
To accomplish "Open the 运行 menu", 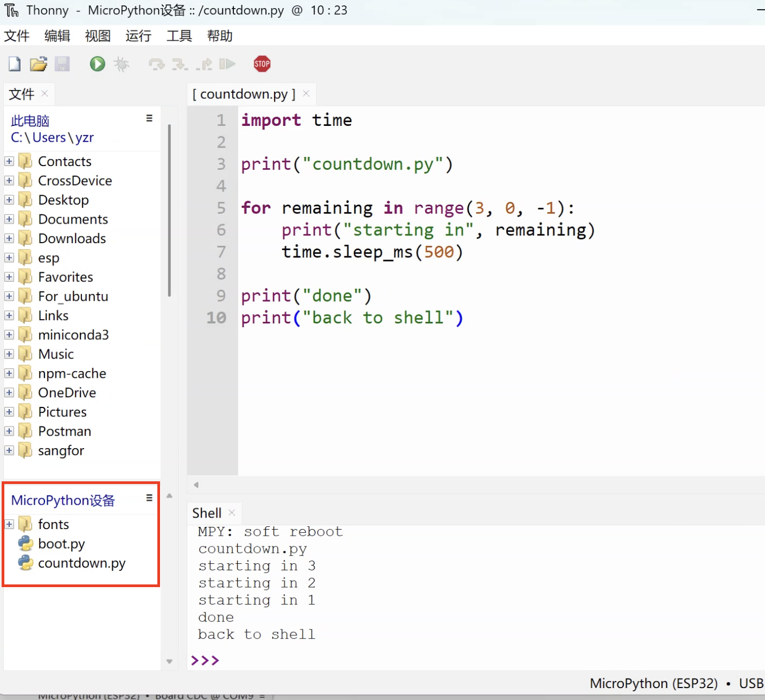I will [x=138, y=36].
